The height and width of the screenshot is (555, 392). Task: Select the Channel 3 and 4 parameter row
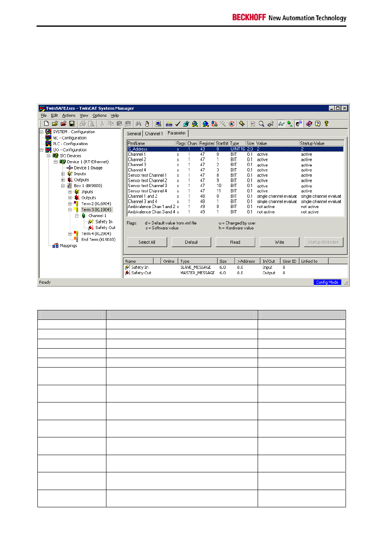[235, 201]
